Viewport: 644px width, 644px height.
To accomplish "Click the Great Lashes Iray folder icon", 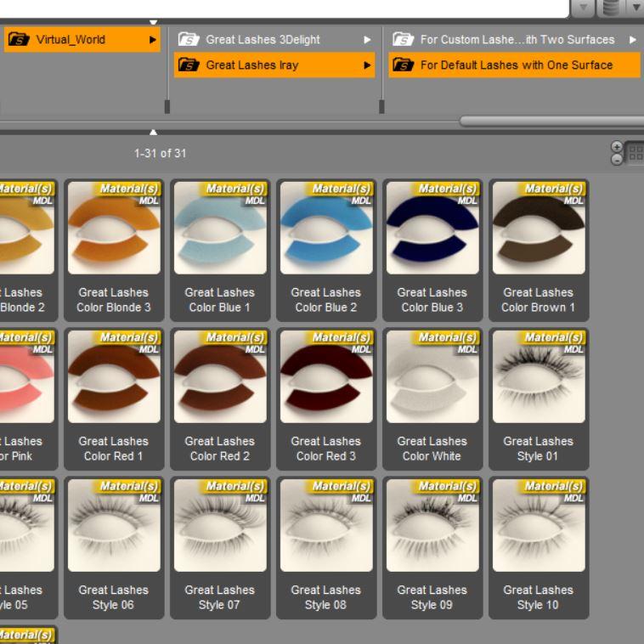I will [x=189, y=65].
